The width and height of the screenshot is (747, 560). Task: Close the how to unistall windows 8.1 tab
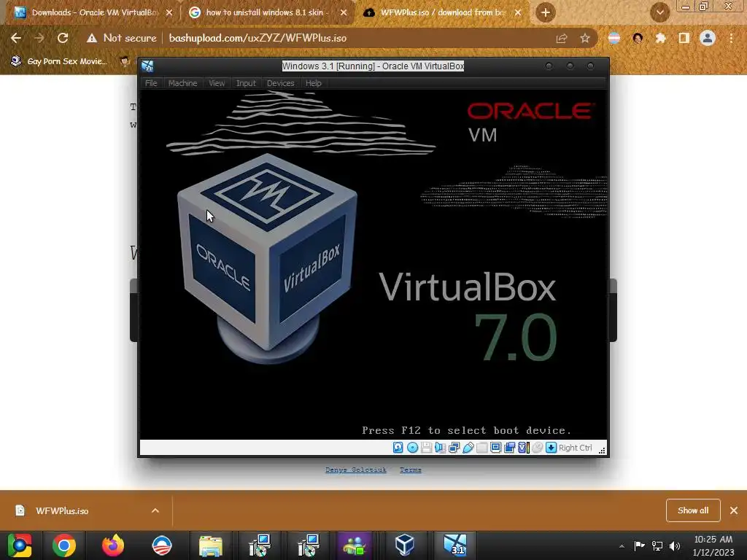(344, 12)
